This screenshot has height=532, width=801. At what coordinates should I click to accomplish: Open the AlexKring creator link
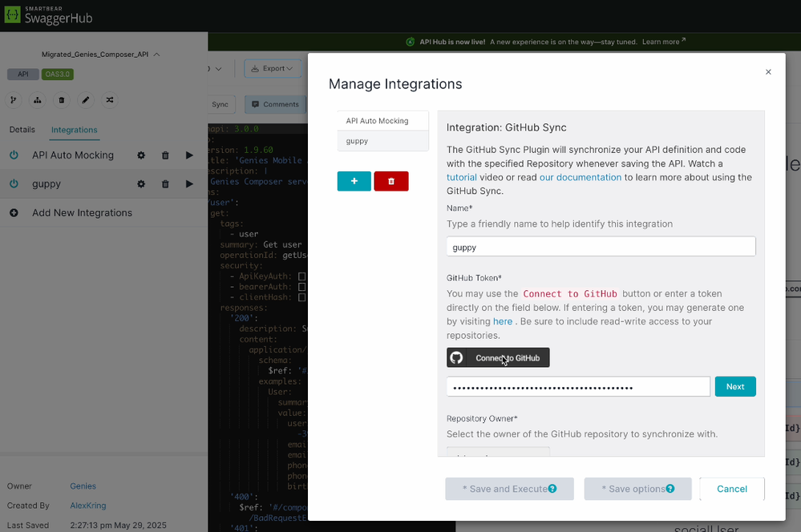tap(88, 506)
